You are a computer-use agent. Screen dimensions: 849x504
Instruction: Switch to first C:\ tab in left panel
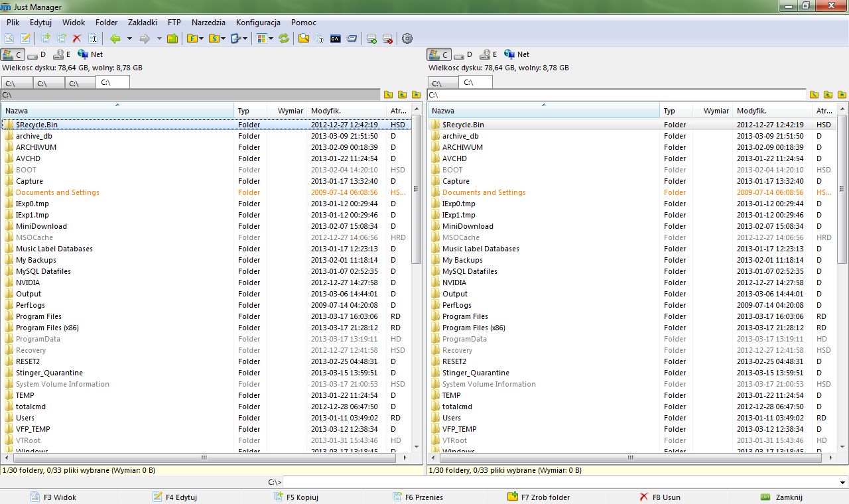click(x=17, y=83)
